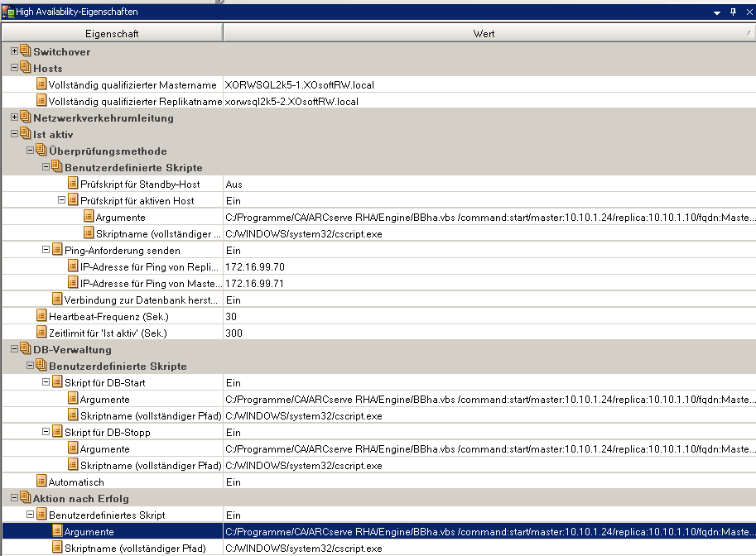Expand the Switchover section

(x=14, y=51)
